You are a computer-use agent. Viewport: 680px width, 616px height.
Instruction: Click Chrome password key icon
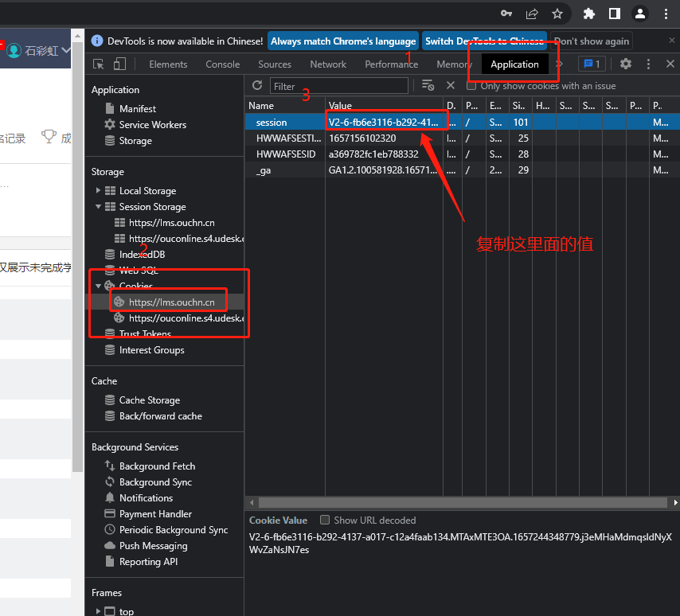(x=506, y=14)
